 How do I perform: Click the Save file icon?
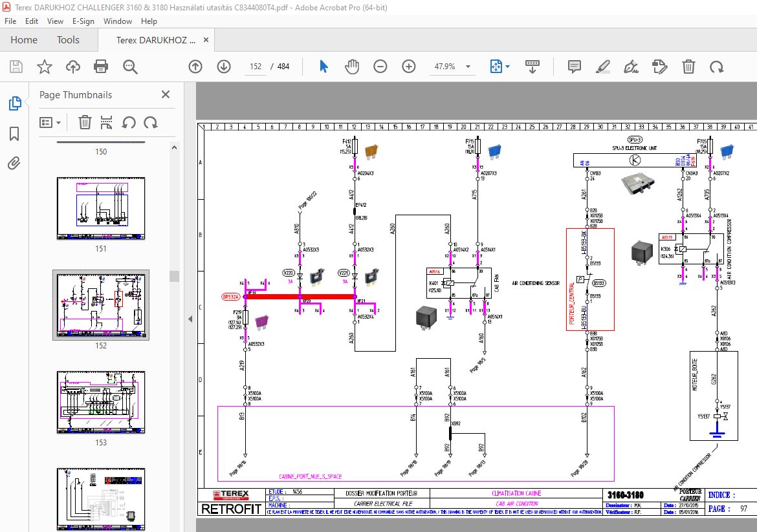tap(16, 67)
